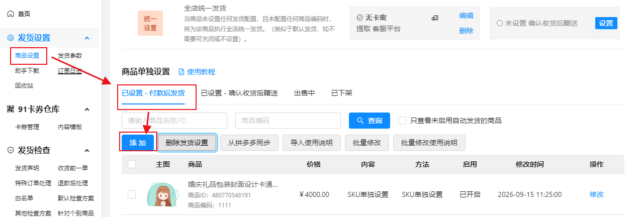Select the 未设置 确认收货后赠送 radio option
This screenshot has width=644, height=217.
(500, 23)
